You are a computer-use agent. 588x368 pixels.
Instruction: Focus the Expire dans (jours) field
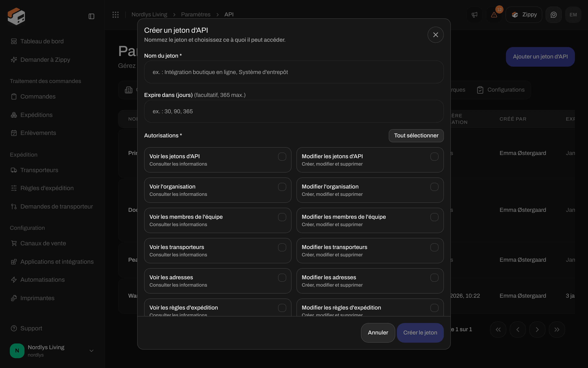pyautogui.click(x=294, y=111)
